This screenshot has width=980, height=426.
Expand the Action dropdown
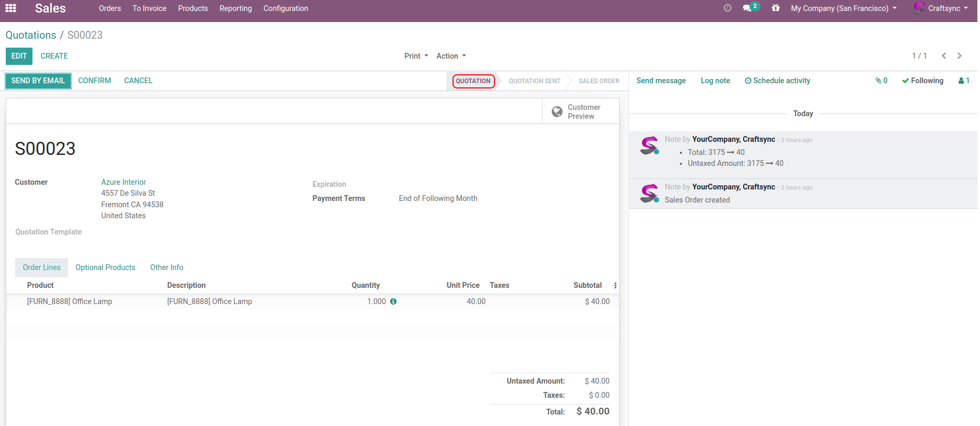coord(450,56)
